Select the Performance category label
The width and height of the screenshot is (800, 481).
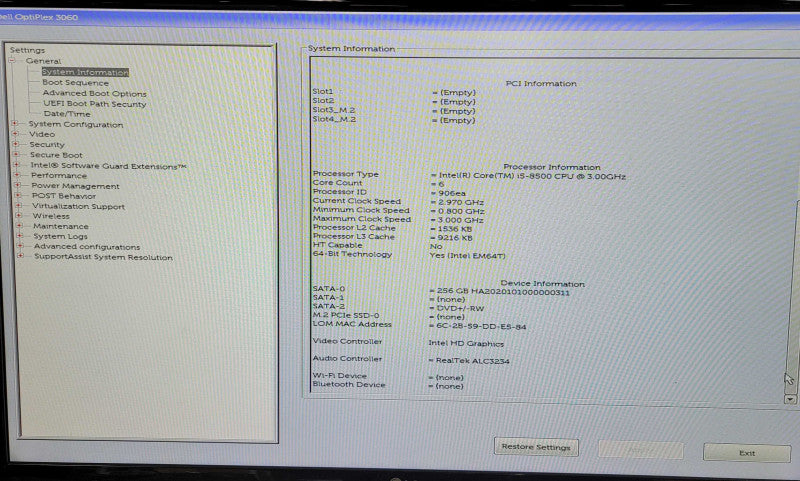point(59,175)
